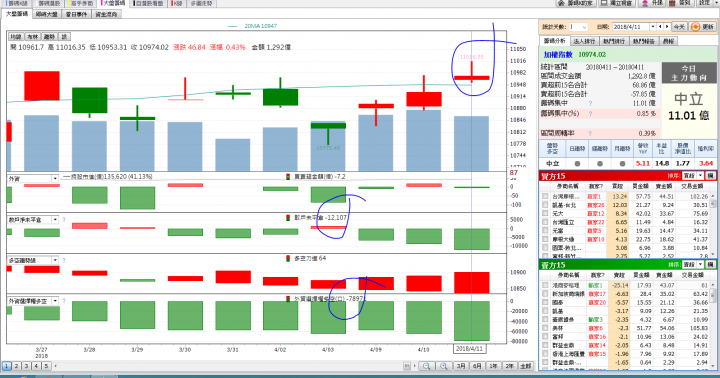Open the 散戶淨未平倉 indicator dropdown
Image resolution: width=720 pixels, height=378 pixels.
[x=55, y=220]
